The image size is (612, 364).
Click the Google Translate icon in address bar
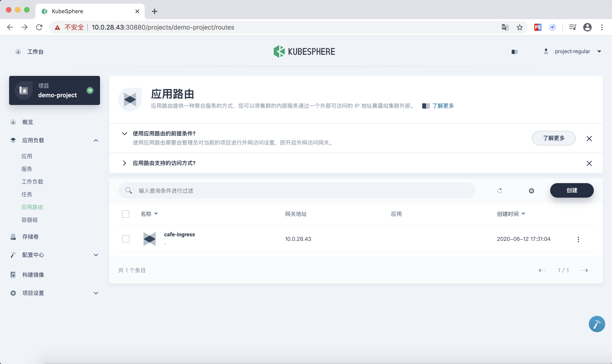(x=505, y=27)
